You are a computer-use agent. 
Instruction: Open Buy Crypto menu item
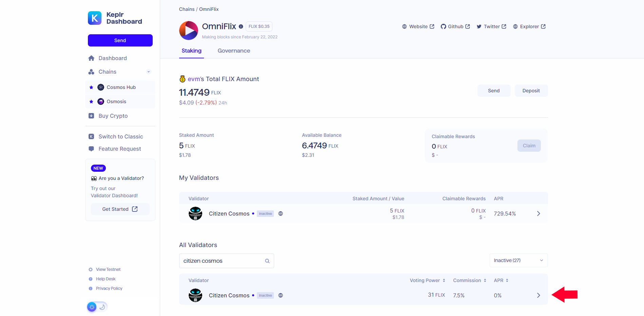tap(113, 116)
